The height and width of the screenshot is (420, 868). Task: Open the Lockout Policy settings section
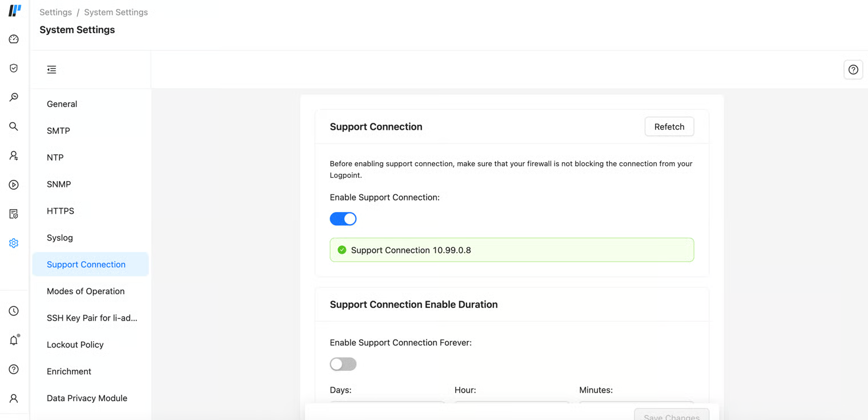75,345
